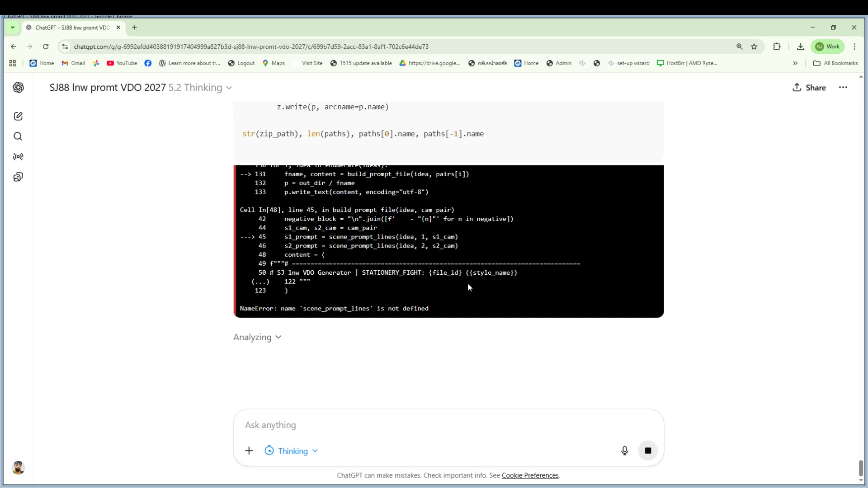Open new chat from sidebar pencil icon
The image size is (868, 488).
18,117
